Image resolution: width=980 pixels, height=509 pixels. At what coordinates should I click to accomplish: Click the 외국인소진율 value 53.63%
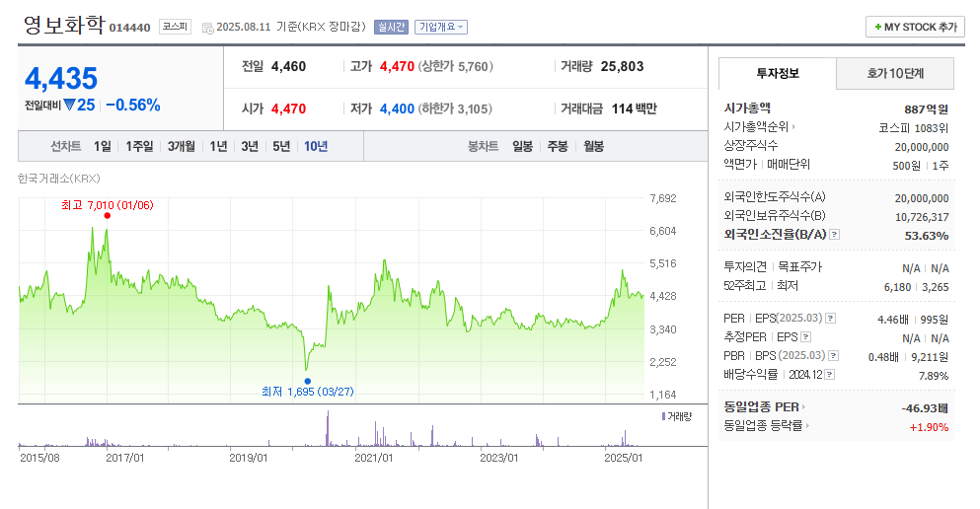pyautogui.click(x=927, y=236)
